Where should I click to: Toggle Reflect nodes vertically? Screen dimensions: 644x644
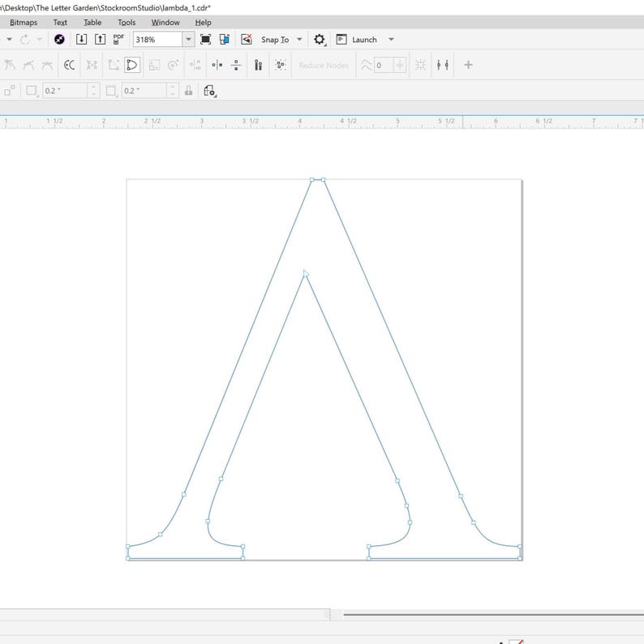click(x=236, y=65)
